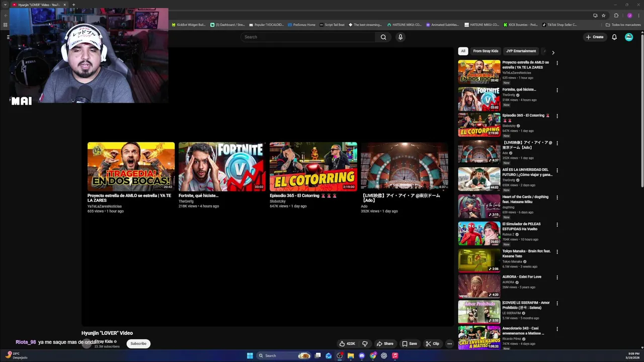The width and height of the screenshot is (644, 362).
Task: Open sidebar video Anecdotario 343 title
Action: [x=523, y=331]
